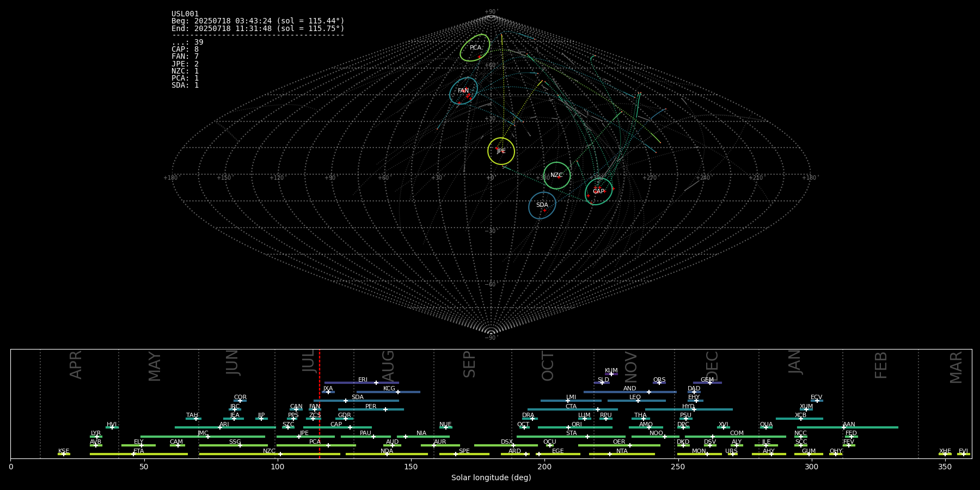Click the red dashed current-date line in timeline
The image size is (980, 490).
(x=320, y=403)
